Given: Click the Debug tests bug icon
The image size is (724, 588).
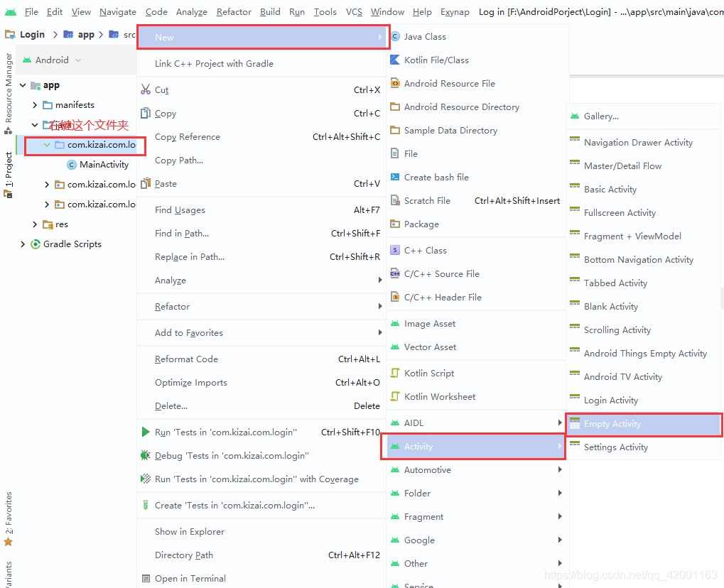Looking at the screenshot, I should point(146,455).
